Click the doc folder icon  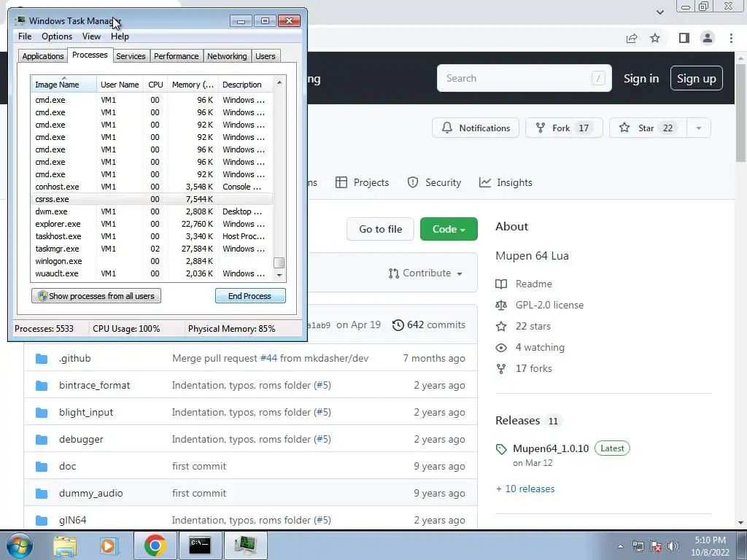pos(42,466)
